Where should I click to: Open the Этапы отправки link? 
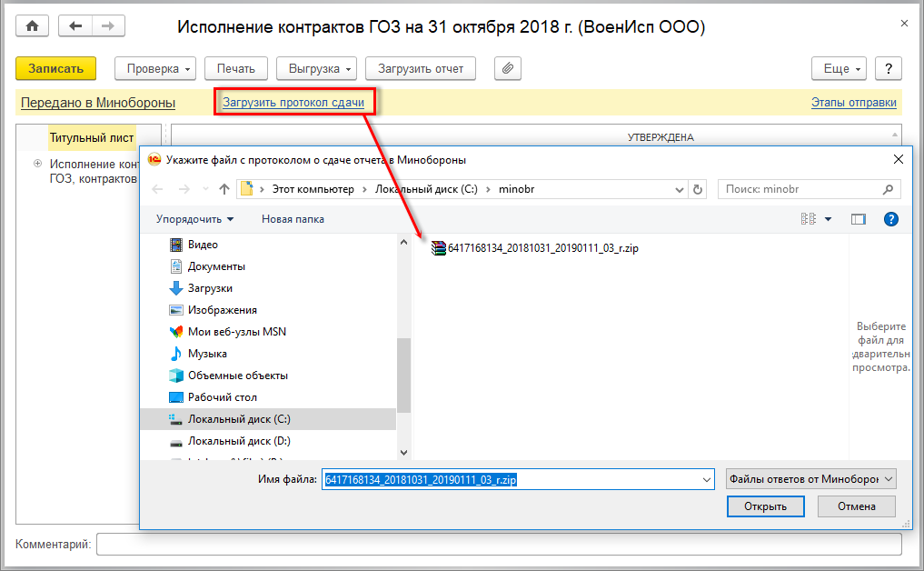click(854, 103)
